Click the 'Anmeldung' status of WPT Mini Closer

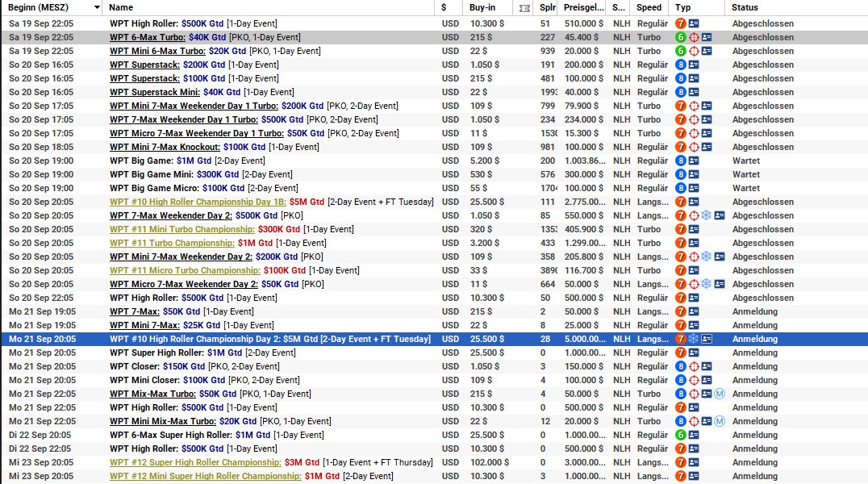pos(755,380)
